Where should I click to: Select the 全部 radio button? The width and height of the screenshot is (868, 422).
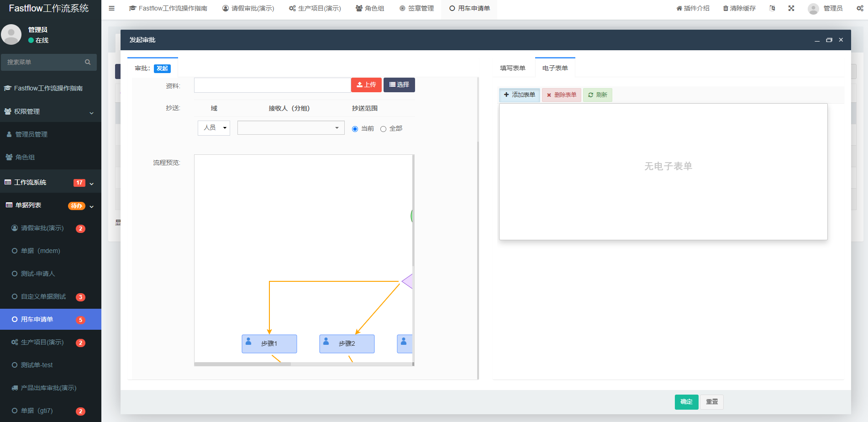coord(383,129)
